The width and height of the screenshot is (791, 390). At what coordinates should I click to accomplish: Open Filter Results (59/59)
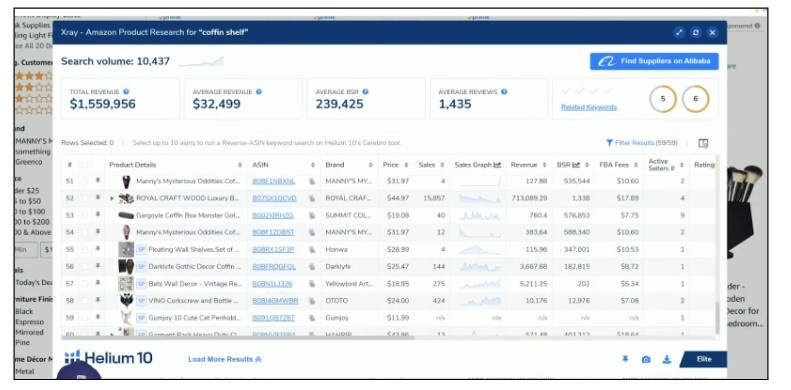pyautogui.click(x=642, y=143)
